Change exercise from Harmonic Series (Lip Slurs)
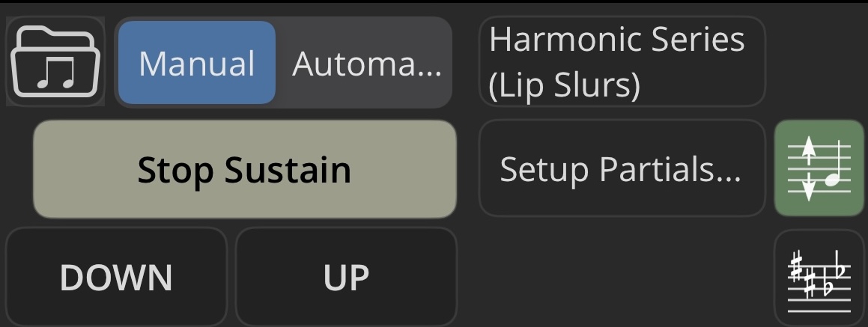Image resolution: width=868 pixels, height=327 pixels. point(622,61)
